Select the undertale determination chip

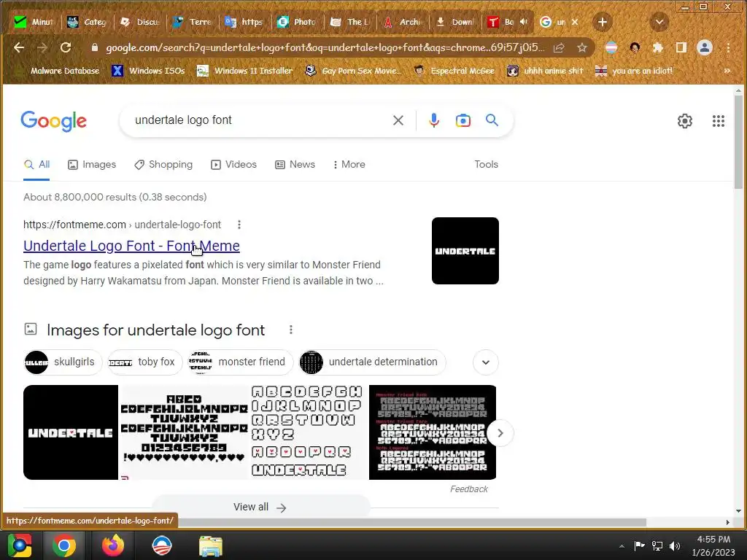372,362
